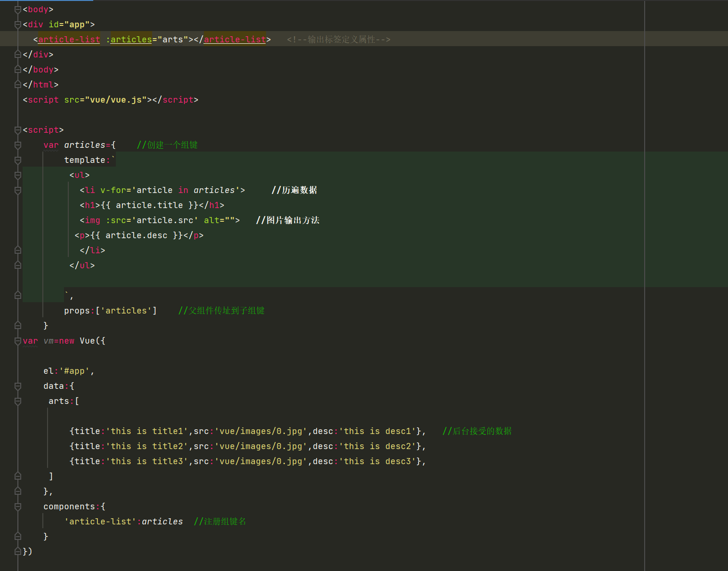Click the '{{ article.desc }}' interpolation
The width and height of the screenshot is (728, 571).
point(137,235)
